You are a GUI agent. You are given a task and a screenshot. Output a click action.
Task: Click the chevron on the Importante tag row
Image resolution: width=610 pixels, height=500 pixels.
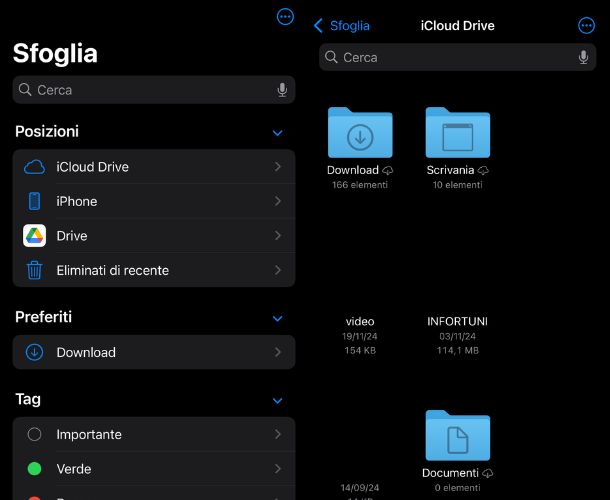[277, 434]
